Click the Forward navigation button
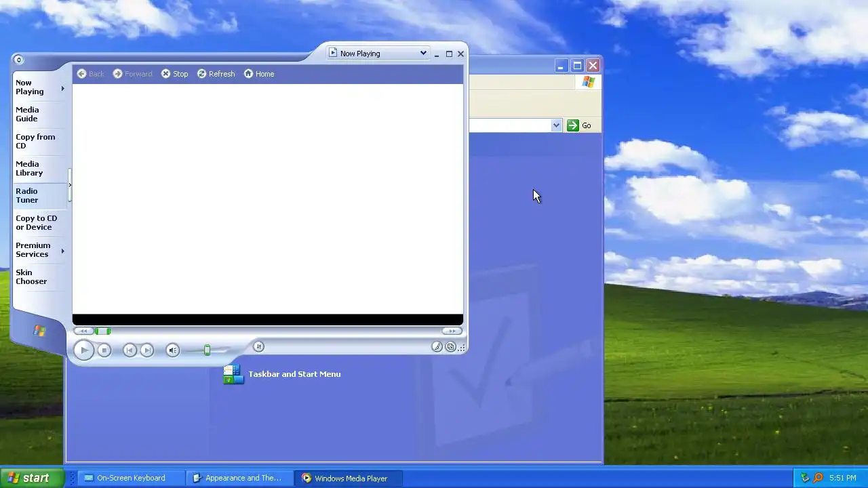Viewport: 868px width, 488px height. (x=133, y=74)
